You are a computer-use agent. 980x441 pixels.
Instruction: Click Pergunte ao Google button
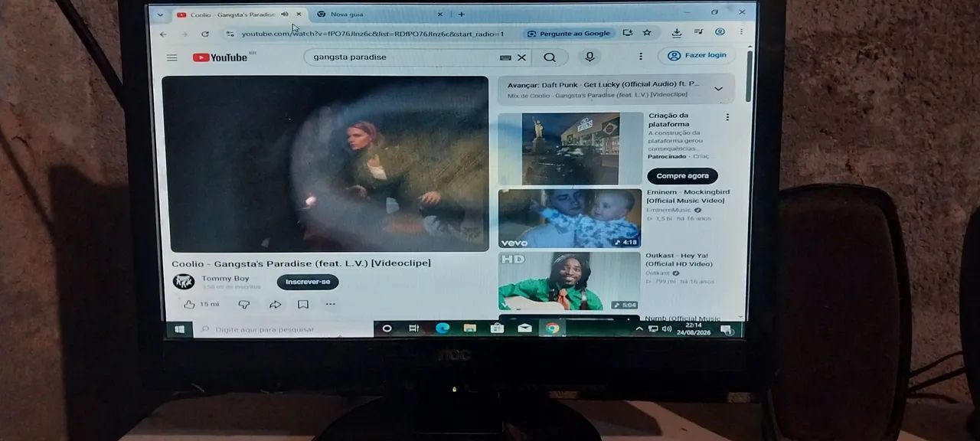click(570, 34)
